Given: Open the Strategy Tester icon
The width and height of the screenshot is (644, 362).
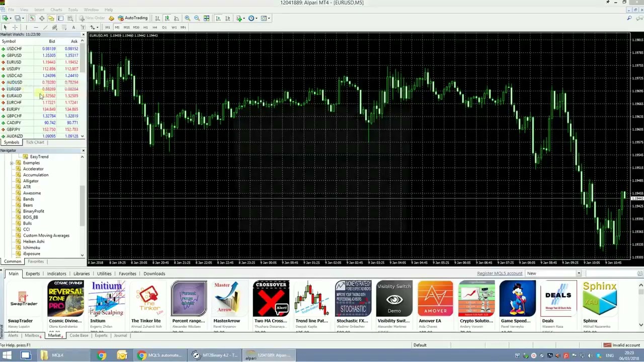Looking at the screenshot, I should pos(70,18).
